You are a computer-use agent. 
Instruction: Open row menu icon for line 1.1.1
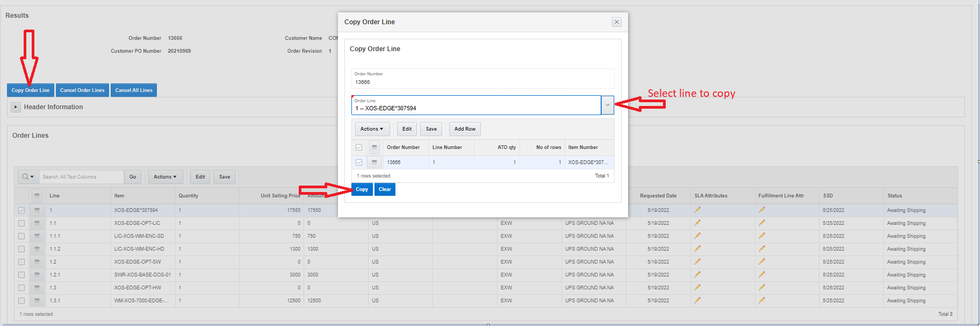37,236
